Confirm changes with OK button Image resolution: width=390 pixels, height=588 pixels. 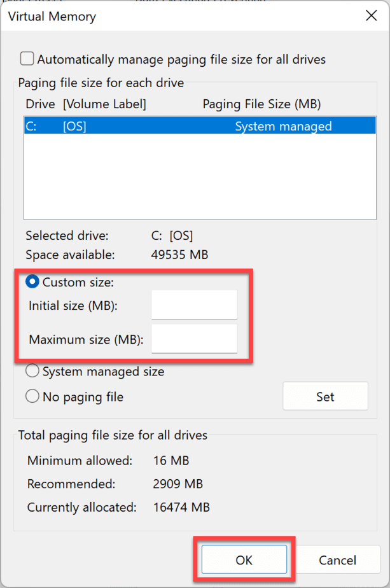244,559
